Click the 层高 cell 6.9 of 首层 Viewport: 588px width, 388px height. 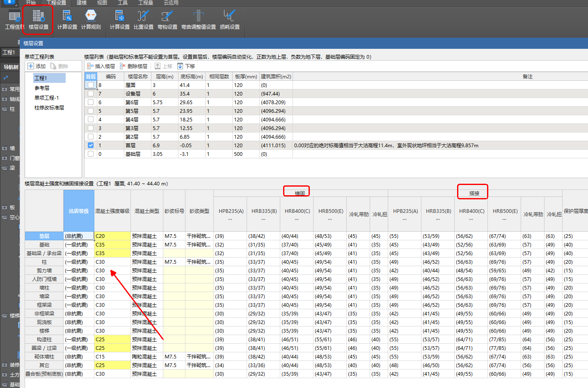pyautogui.click(x=165, y=145)
